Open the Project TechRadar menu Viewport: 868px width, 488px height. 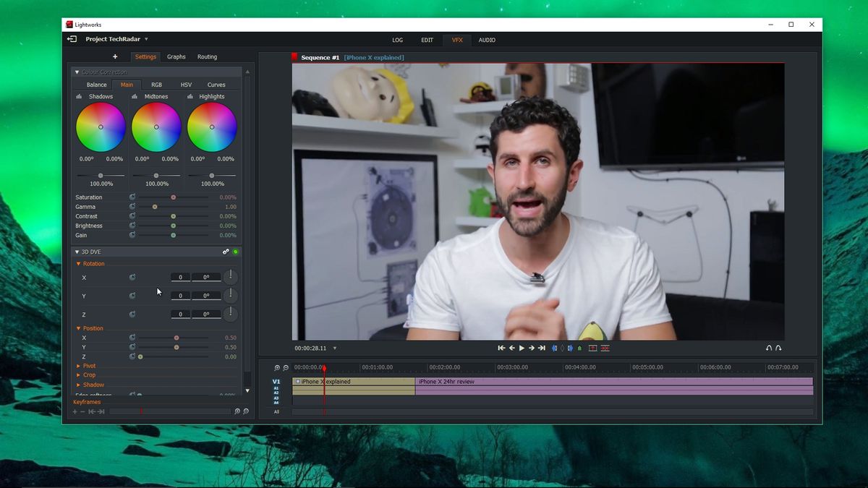113,39
